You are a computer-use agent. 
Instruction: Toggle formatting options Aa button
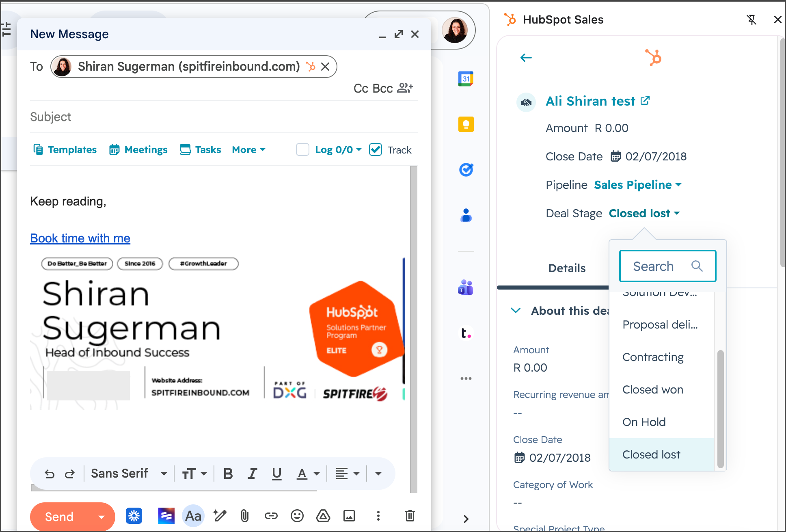coord(193,516)
